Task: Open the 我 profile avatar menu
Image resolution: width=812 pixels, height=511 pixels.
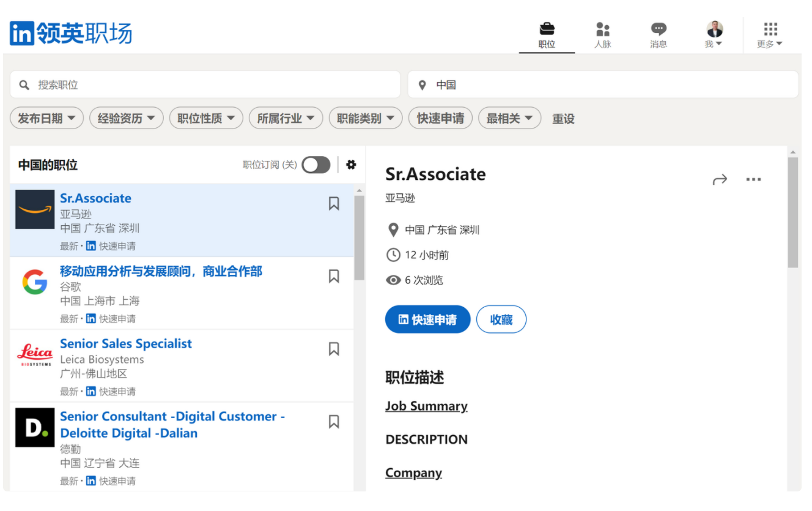Action: click(714, 35)
